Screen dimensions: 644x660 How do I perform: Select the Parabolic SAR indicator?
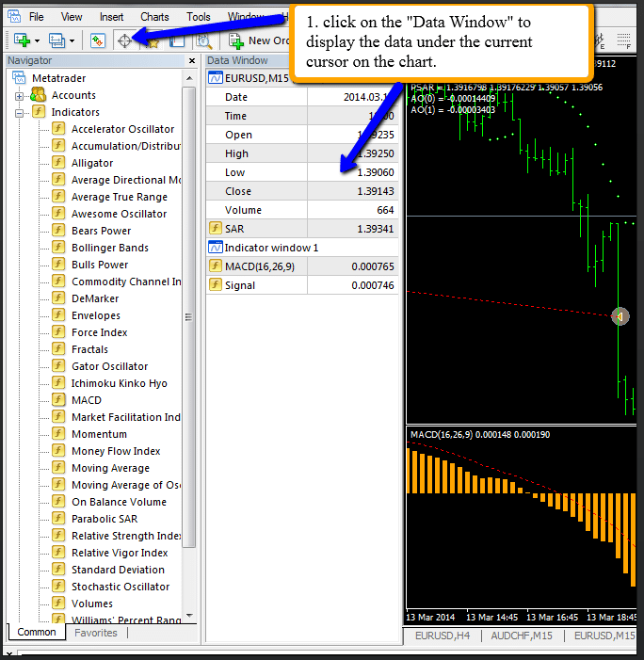(105, 519)
